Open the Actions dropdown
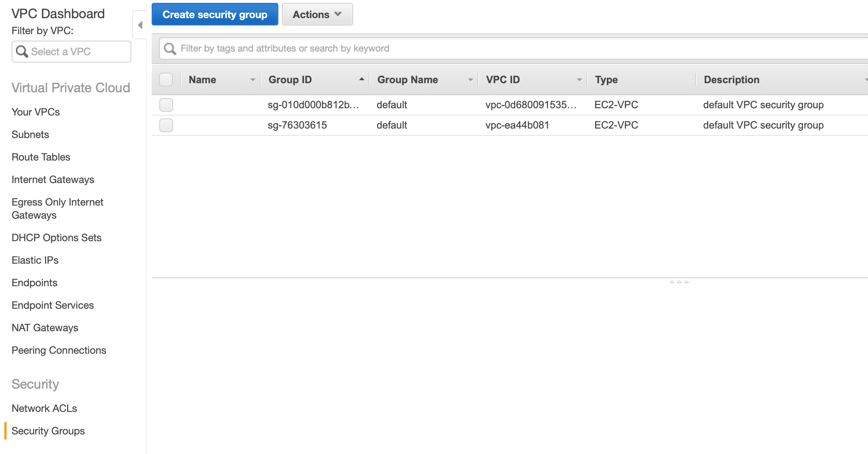This screenshot has width=868, height=454. click(x=317, y=15)
